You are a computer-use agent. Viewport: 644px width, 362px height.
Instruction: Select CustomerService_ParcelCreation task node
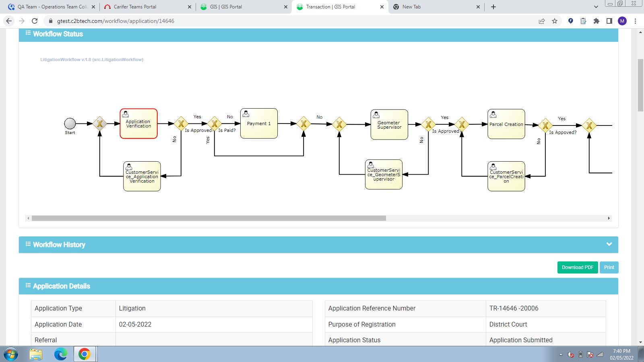click(x=506, y=176)
